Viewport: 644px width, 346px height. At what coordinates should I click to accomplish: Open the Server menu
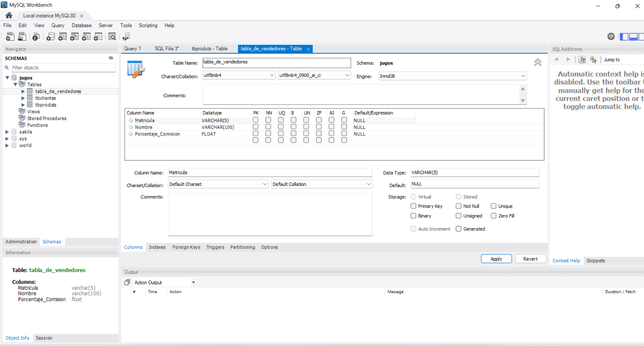pos(105,25)
